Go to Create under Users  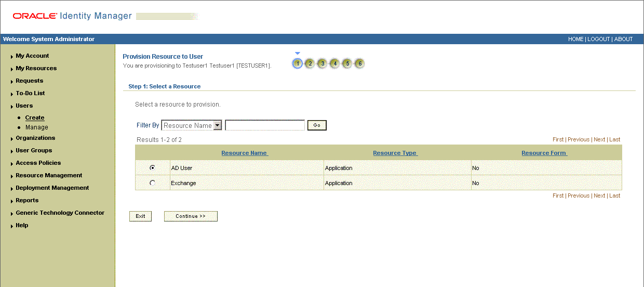(35, 118)
